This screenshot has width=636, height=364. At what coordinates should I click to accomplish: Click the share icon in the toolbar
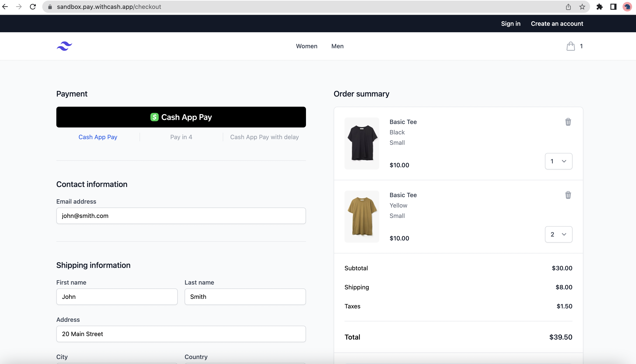568,7
